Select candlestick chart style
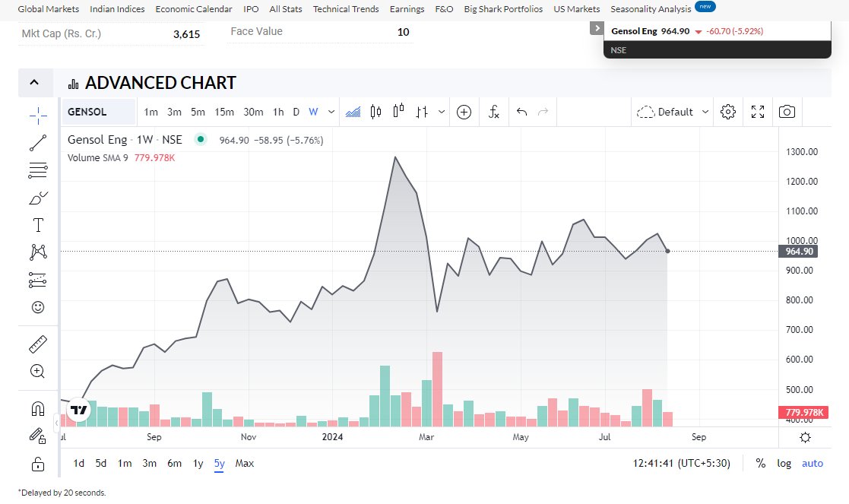The height and width of the screenshot is (504, 849). coord(375,112)
